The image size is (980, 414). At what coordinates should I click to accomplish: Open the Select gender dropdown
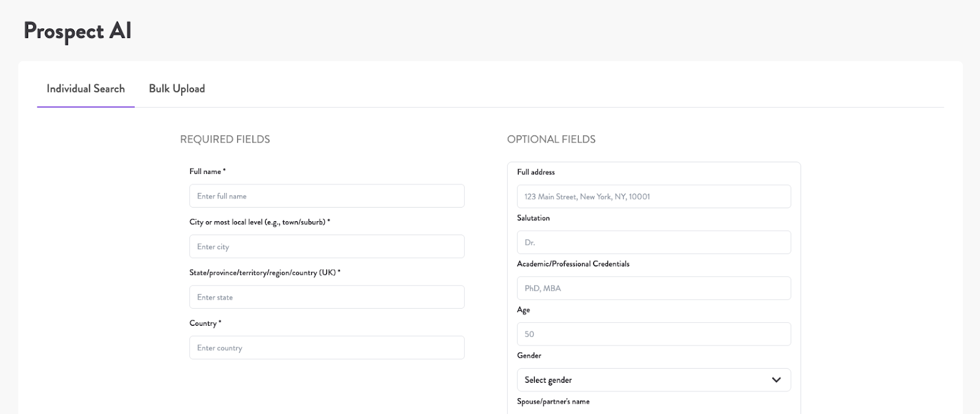point(654,380)
